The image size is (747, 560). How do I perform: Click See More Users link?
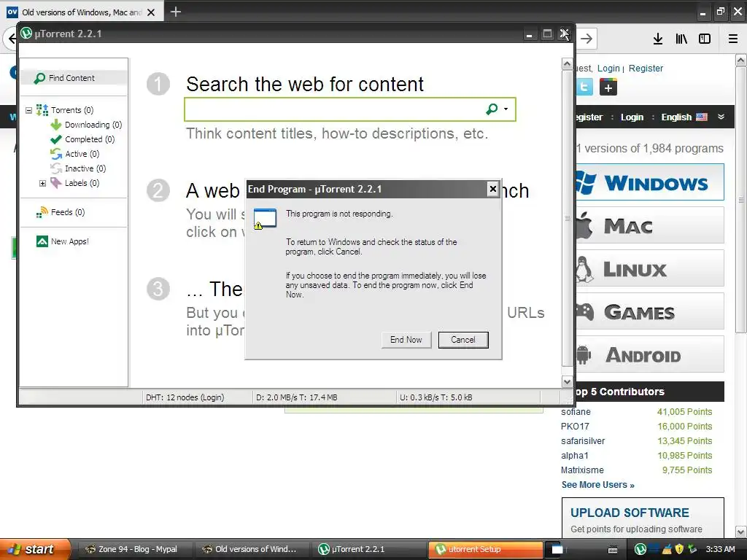598,485
